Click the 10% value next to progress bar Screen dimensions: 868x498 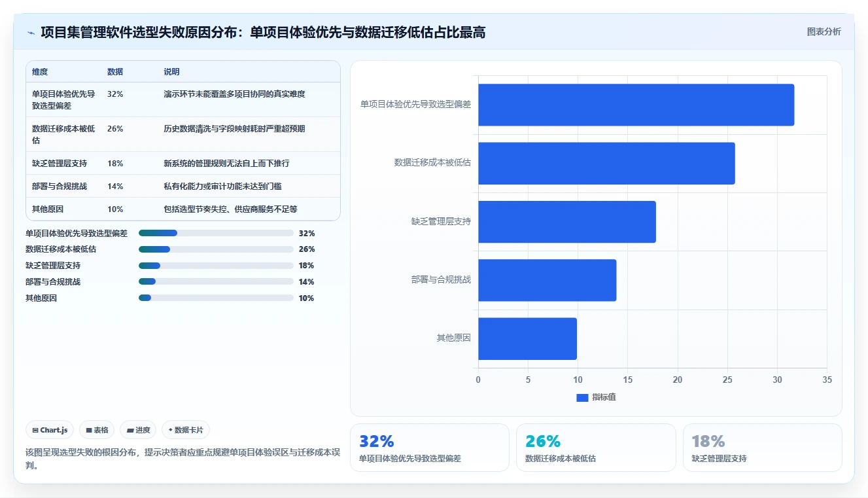307,298
